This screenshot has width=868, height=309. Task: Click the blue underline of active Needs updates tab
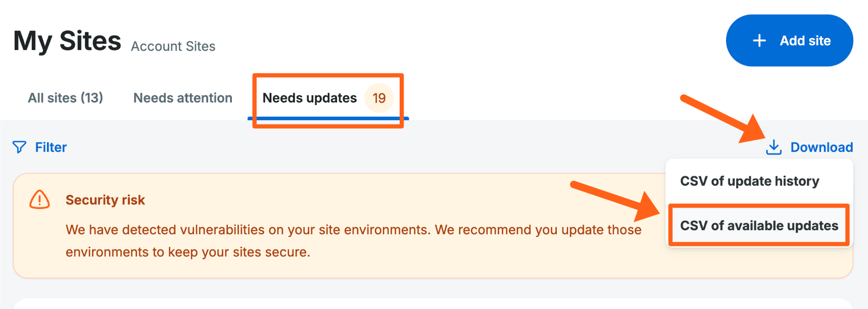click(x=326, y=119)
